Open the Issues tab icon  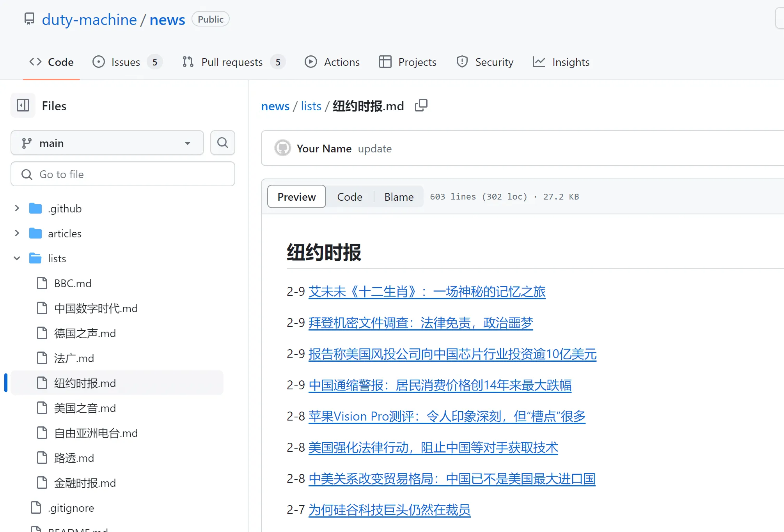tap(99, 62)
